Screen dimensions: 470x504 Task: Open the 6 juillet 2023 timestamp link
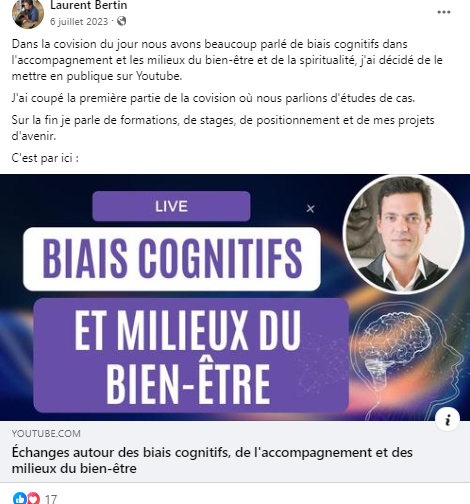pos(79,22)
